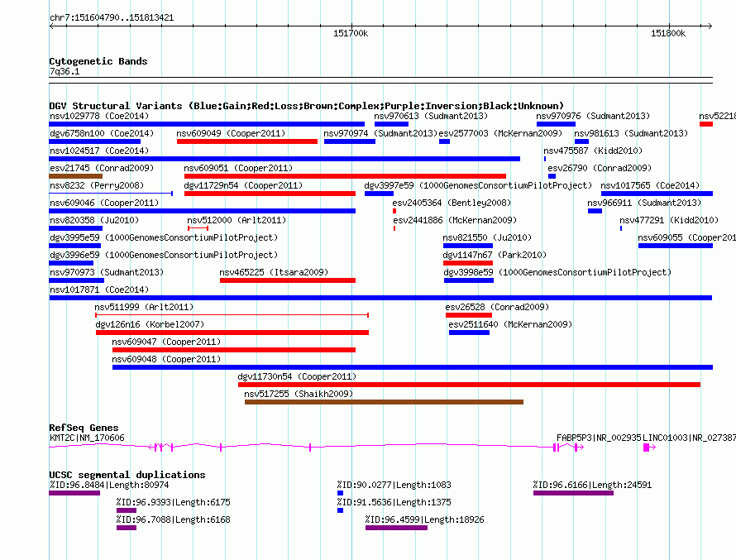Select nsv475587 (Kidd2010) label
The height and width of the screenshot is (560, 736).
(x=593, y=151)
